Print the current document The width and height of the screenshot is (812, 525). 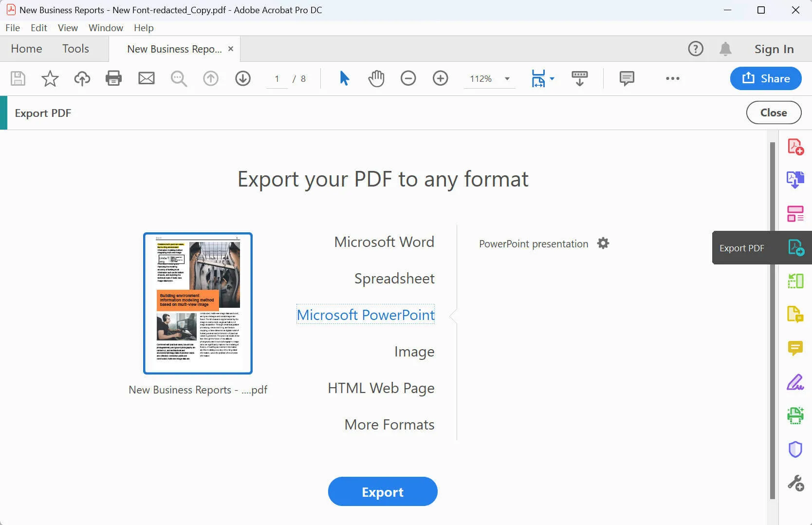[x=113, y=78]
